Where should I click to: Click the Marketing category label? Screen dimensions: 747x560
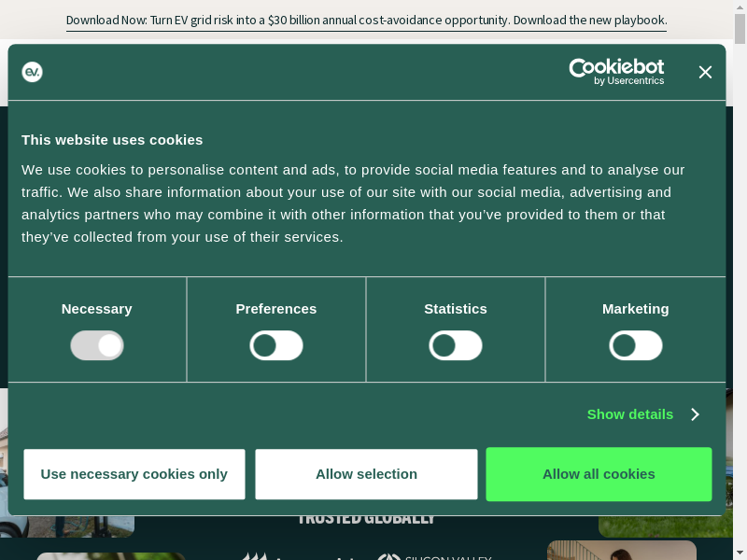pyautogui.click(x=636, y=309)
